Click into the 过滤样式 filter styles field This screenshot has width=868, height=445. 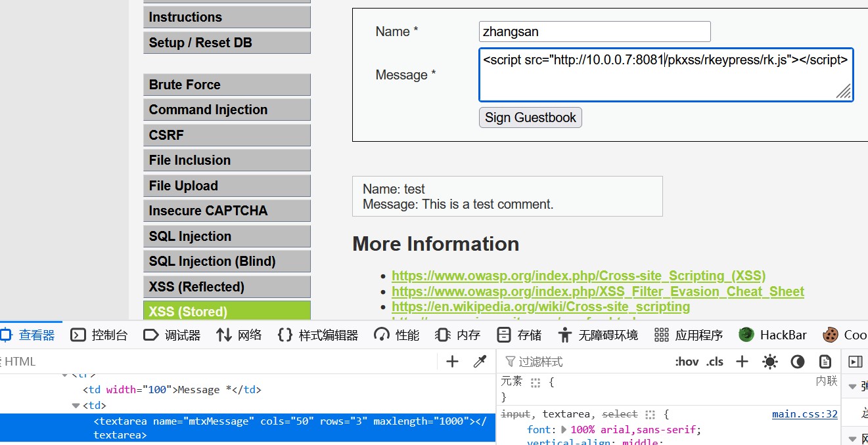pyautogui.click(x=585, y=362)
